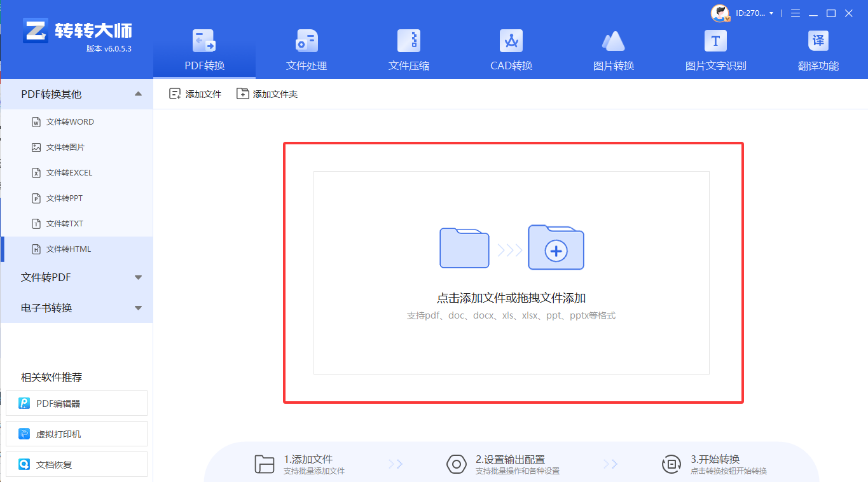
Task: Select 文件转图片 in sidebar
Action: [77, 148]
